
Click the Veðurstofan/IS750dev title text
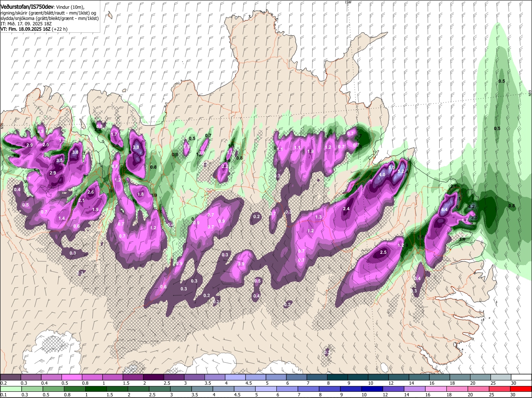(27, 7)
